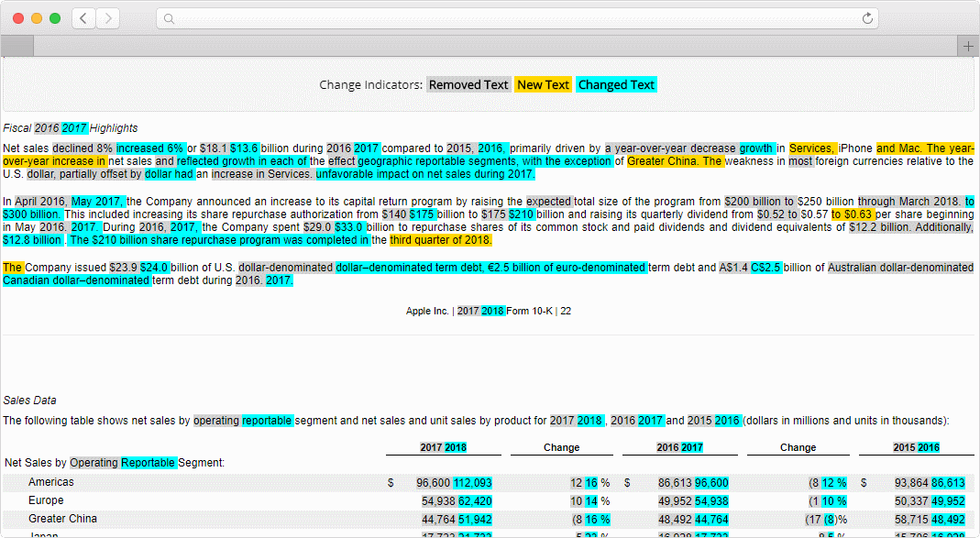This screenshot has width=980, height=538.
Task: Click the 'Change Indicators:' label
Action: point(370,84)
